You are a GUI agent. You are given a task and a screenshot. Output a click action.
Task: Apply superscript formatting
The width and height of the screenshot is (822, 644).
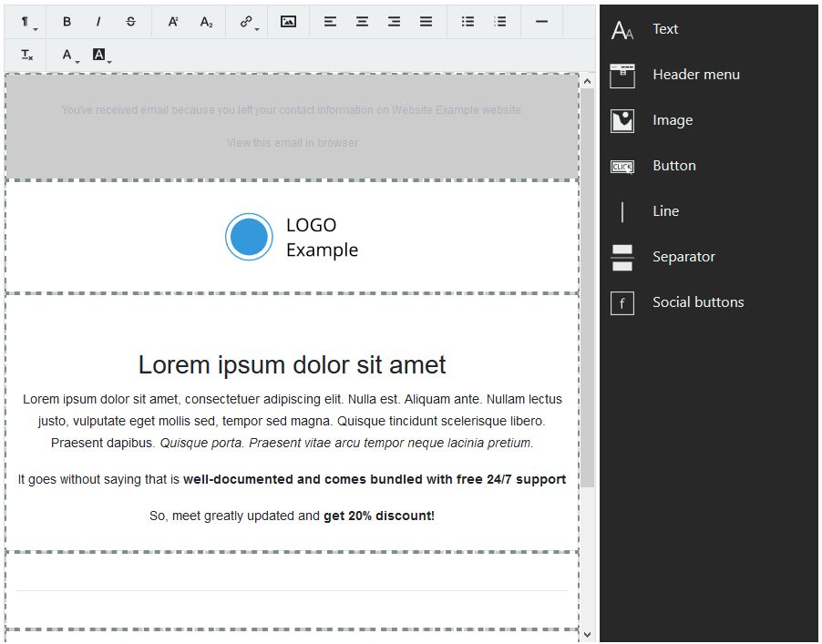173,22
